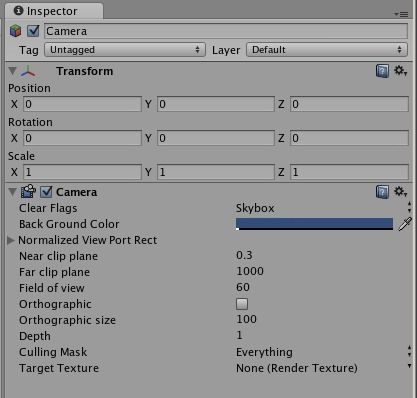Collapse the Camera component
417x398 pixels.
coord(12,192)
